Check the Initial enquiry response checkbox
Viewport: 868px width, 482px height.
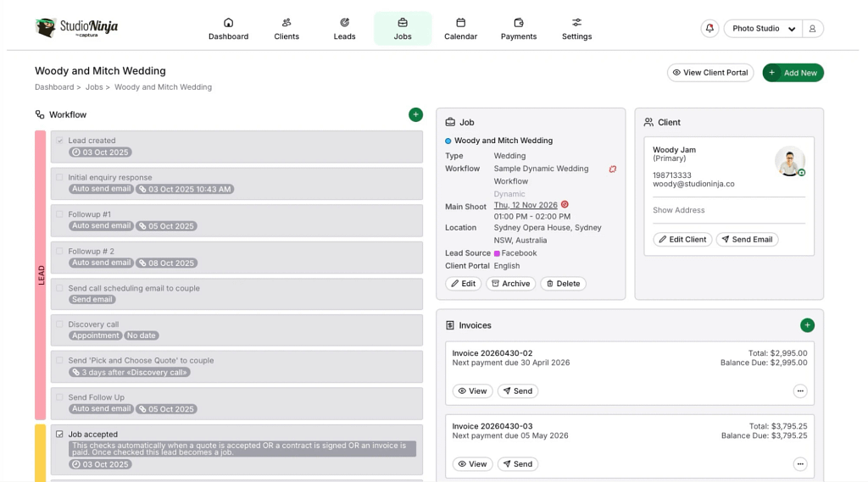pos(60,177)
